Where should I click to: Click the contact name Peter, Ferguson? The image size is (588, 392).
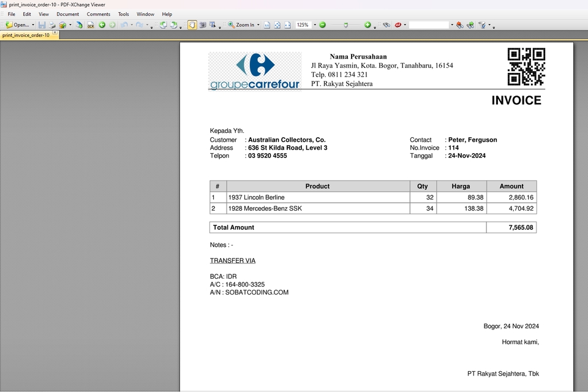point(472,140)
